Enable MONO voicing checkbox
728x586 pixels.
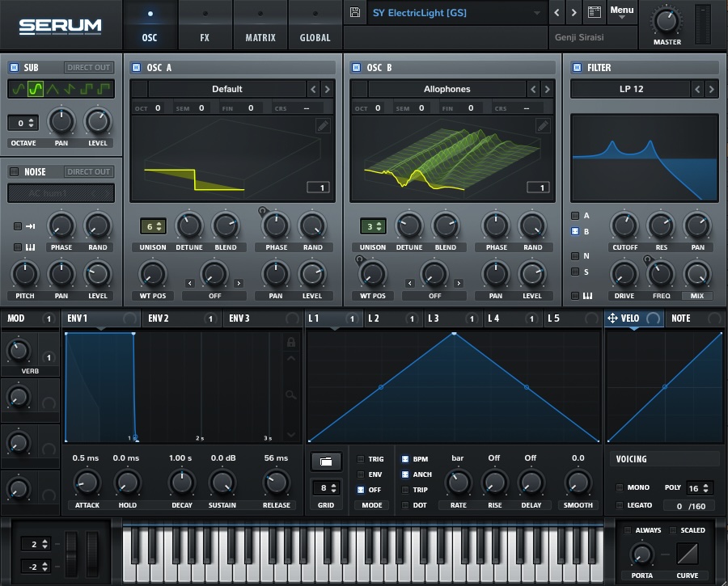(x=620, y=487)
